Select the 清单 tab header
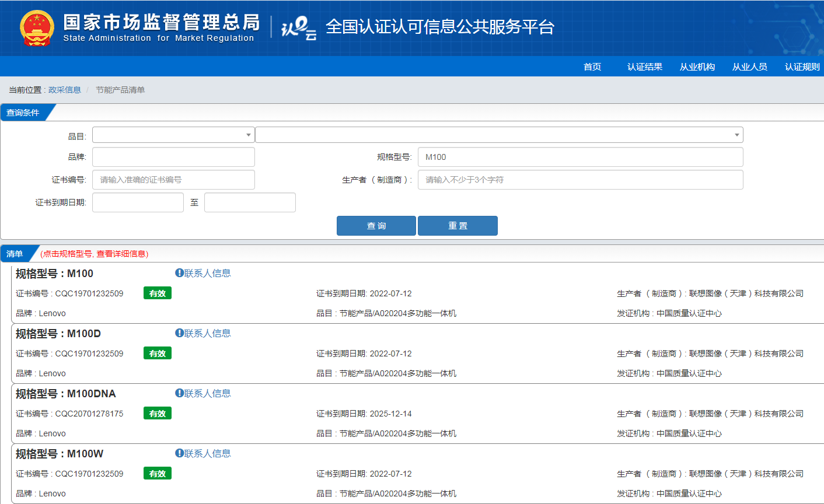The image size is (824, 504). point(15,254)
